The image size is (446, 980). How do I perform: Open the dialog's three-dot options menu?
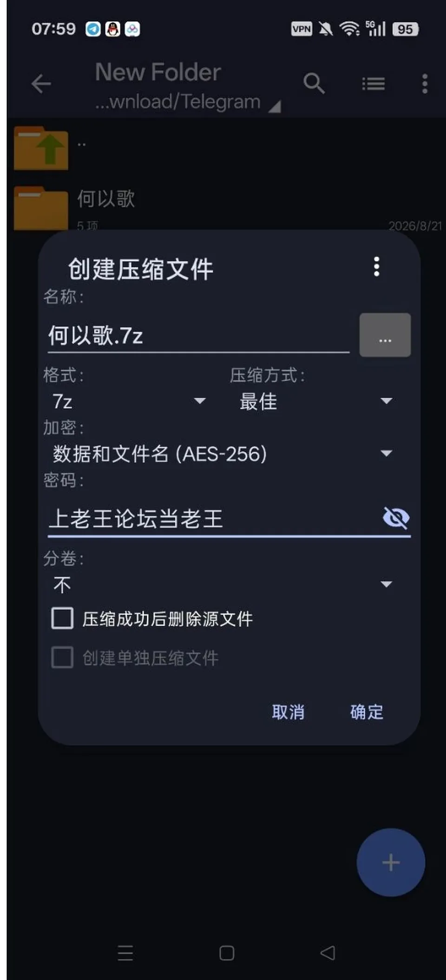coord(377,266)
